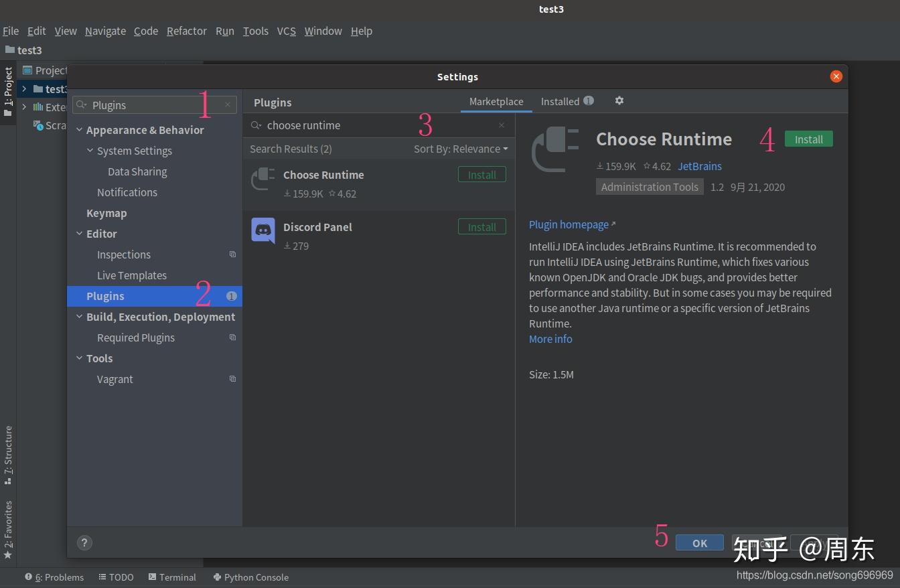Collapse the System Settings node

pyautogui.click(x=90, y=151)
